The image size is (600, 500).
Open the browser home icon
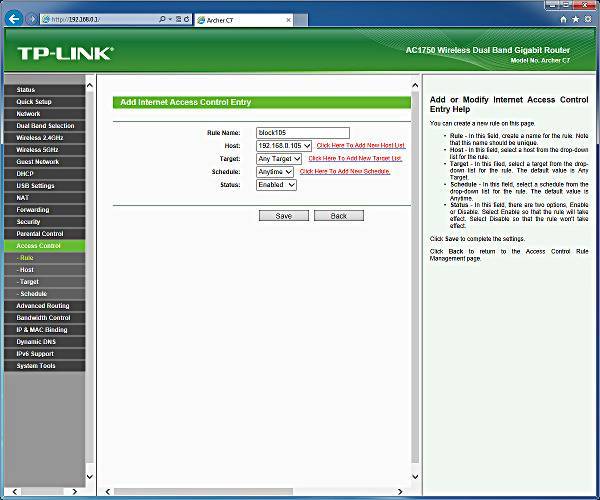point(563,19)
